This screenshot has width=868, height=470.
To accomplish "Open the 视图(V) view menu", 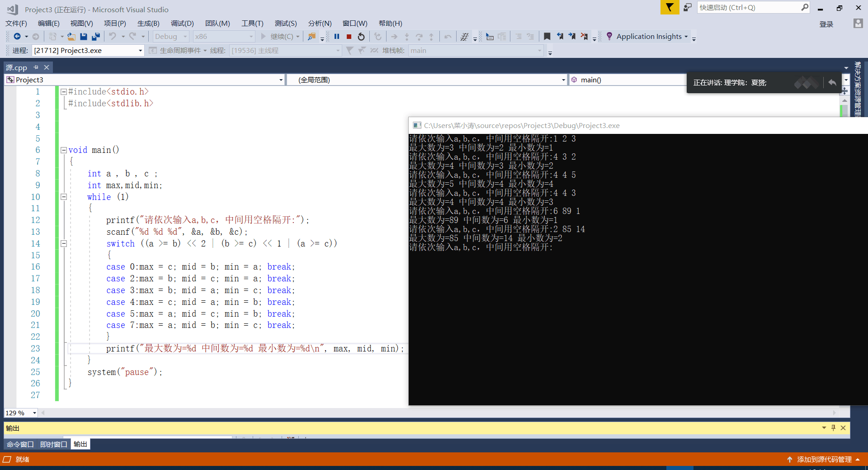I will point(81,24).
